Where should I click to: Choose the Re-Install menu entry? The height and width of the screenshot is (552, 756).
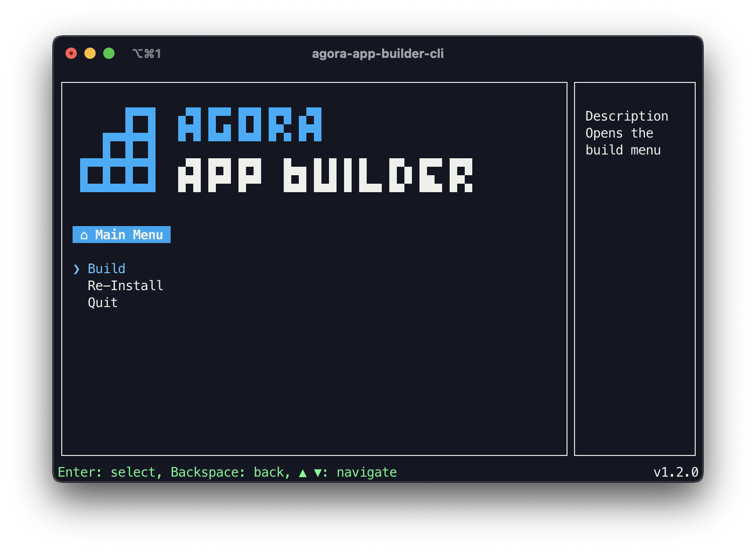[x=125, y=286]
